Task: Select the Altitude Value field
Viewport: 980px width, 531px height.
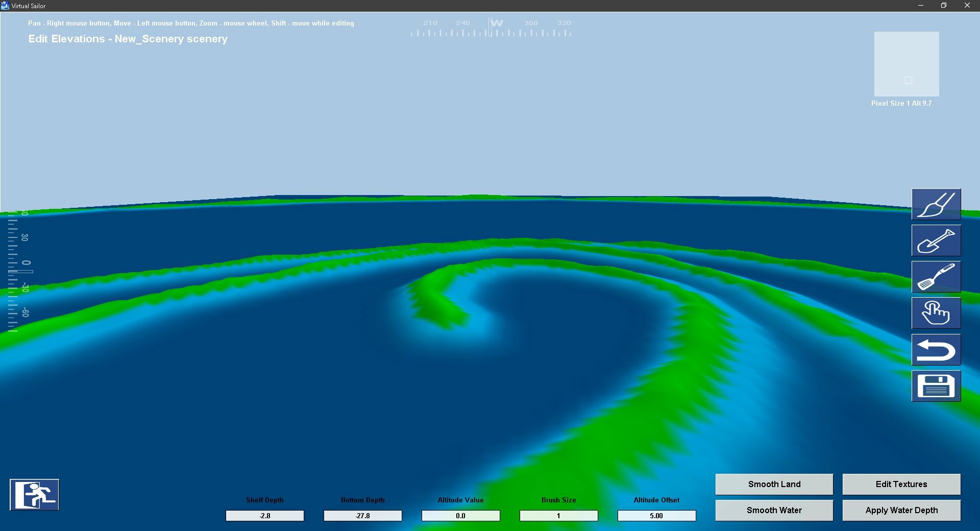Action: pos(460,516)
